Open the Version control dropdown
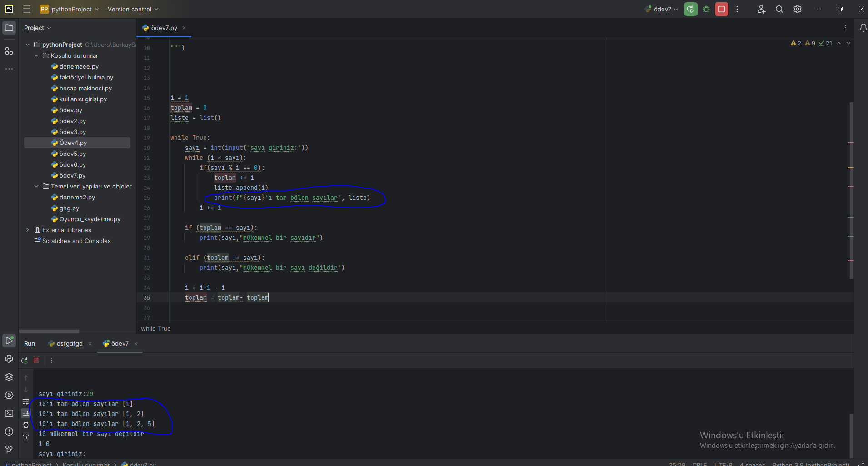 point(133,9)
